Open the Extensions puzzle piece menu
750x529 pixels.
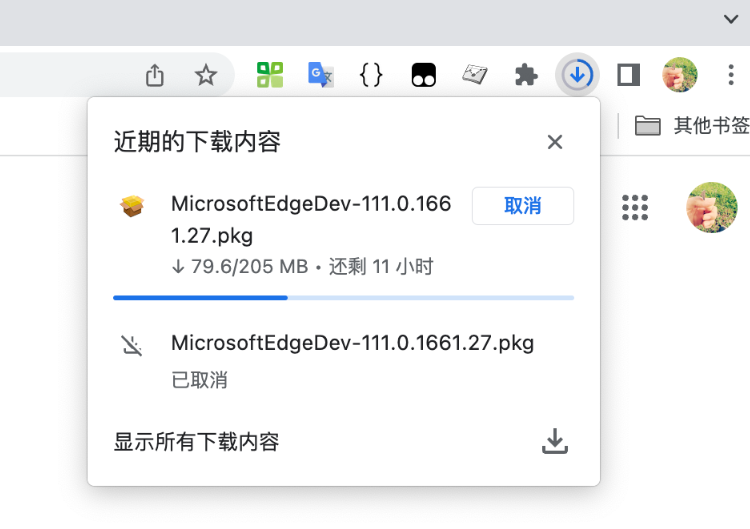tap(526, 75)
